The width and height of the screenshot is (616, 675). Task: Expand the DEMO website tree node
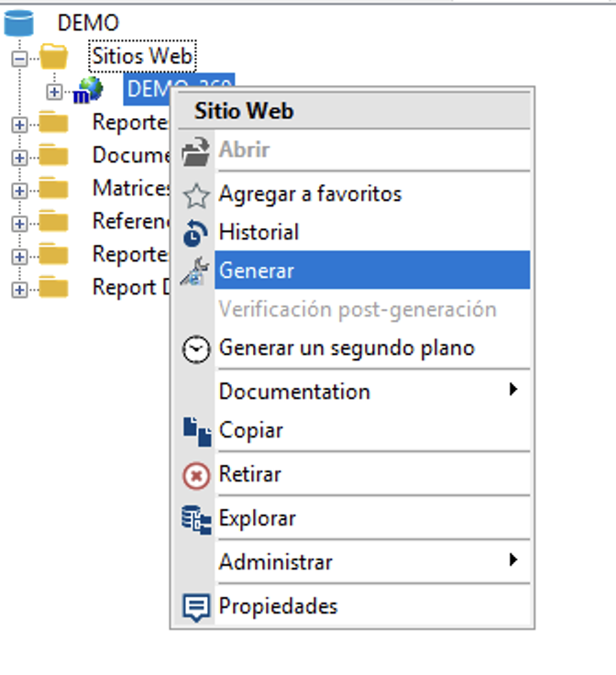(x=54, y=92)
